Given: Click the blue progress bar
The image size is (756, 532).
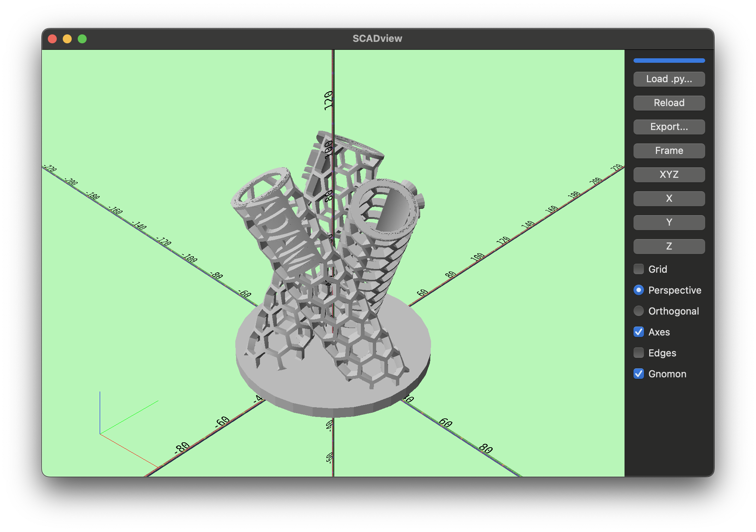Looking at the screenshot, I should (669, 61).
